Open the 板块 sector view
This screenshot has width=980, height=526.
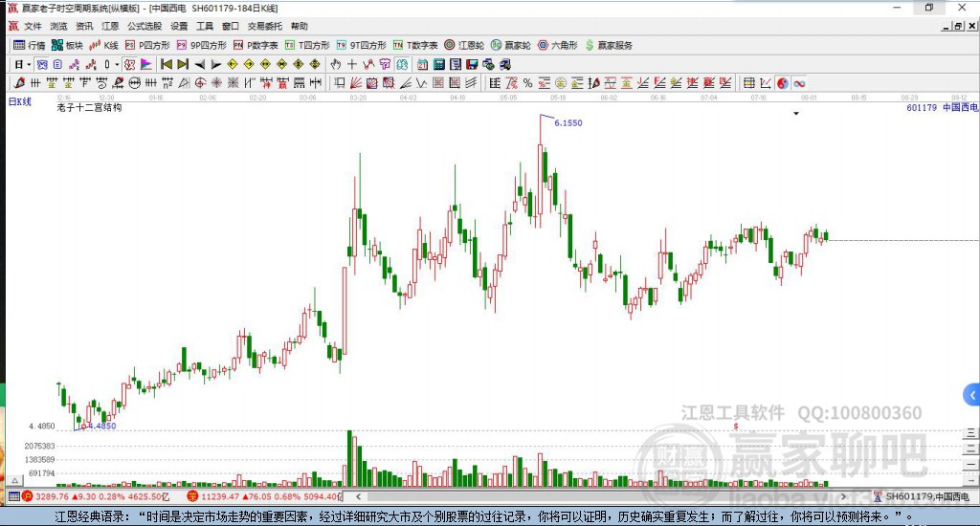(x=68, y=45)
